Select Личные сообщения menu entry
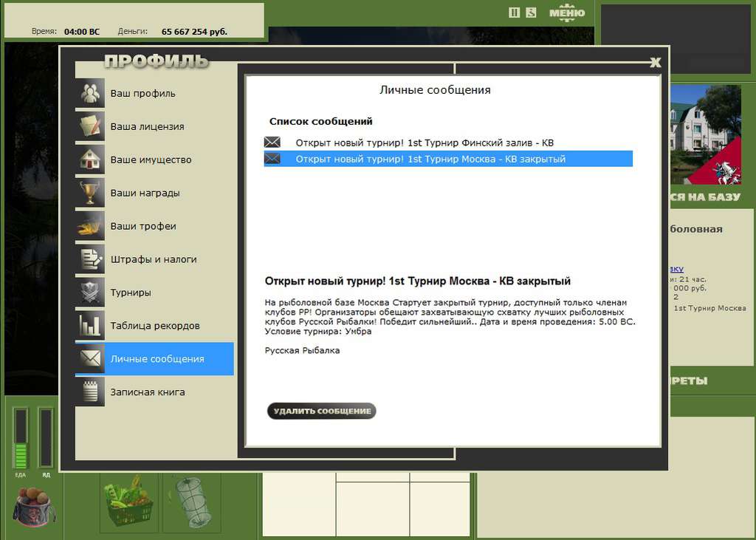 point(154,358)
